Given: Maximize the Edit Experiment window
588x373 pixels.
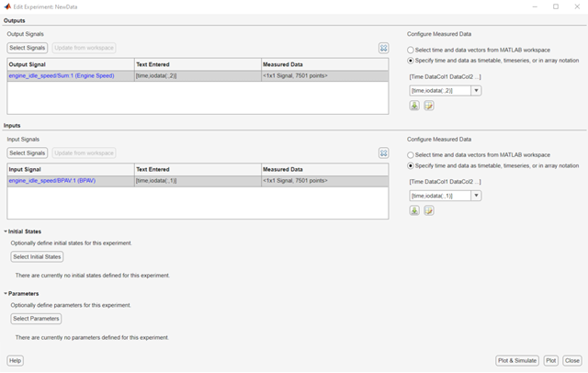Looking at the screenshot, I should click(556, 6).
